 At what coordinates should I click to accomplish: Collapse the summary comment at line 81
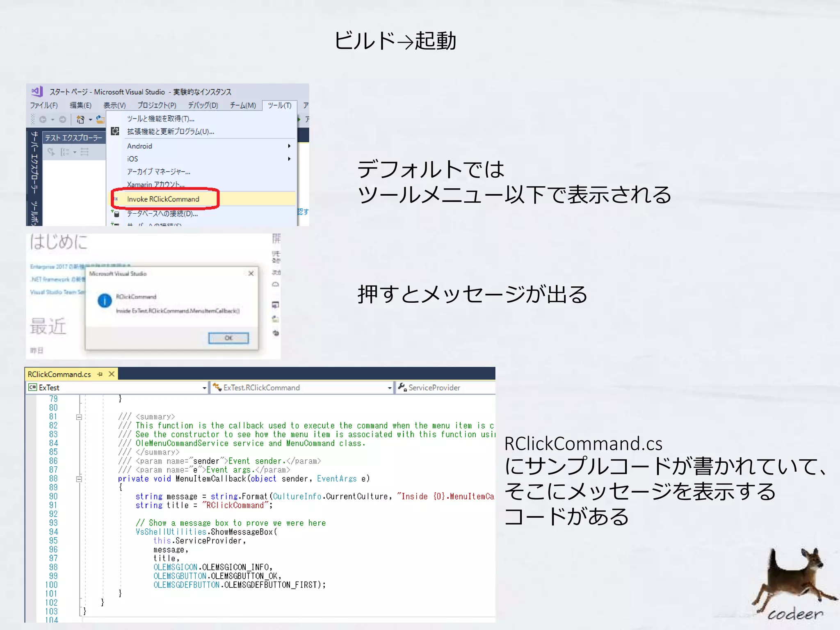coord(79,417)
